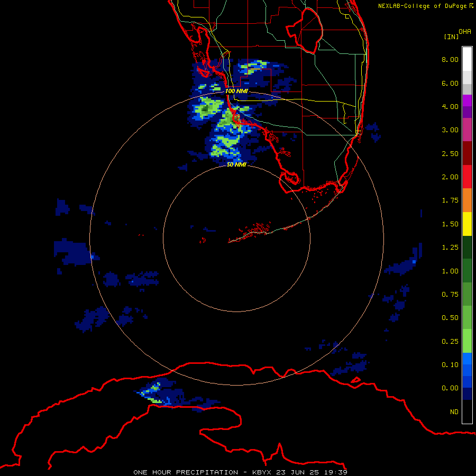The image size is (476, 476).
Task: Click the 2.00 legend value
Action: point(450,177)
